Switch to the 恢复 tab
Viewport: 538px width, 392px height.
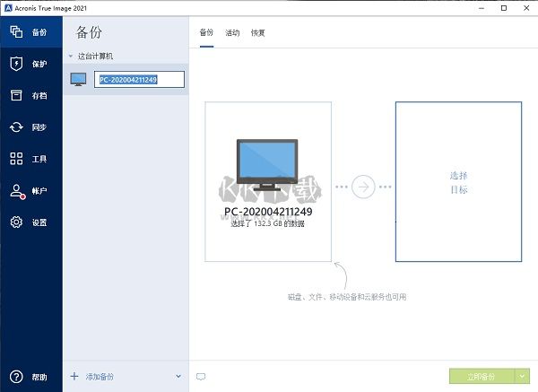[x=257, y=33]
